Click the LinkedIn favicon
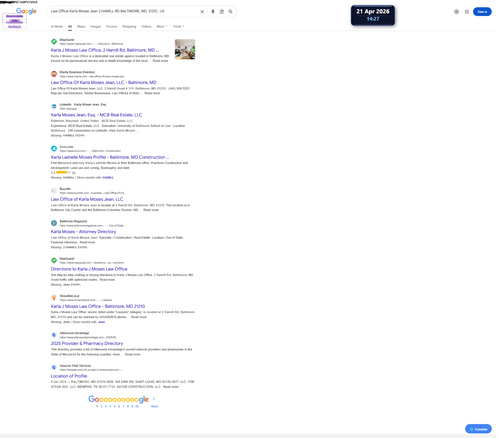Screen dimensions: 500x438 tap(54, 106)
